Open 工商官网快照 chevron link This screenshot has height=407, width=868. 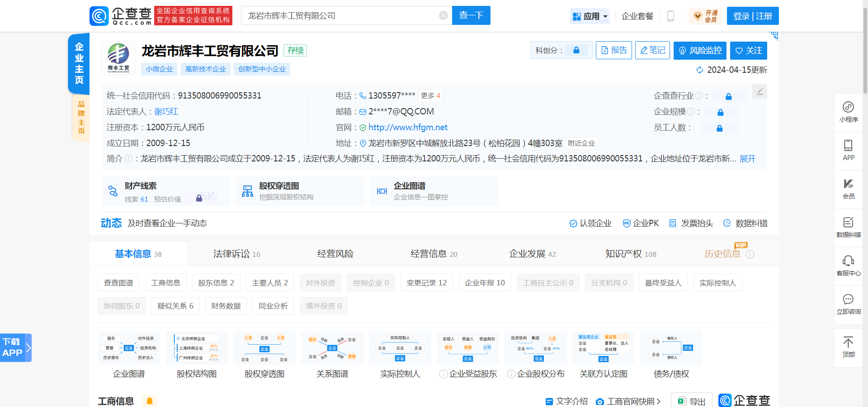[x=628, y=401]
